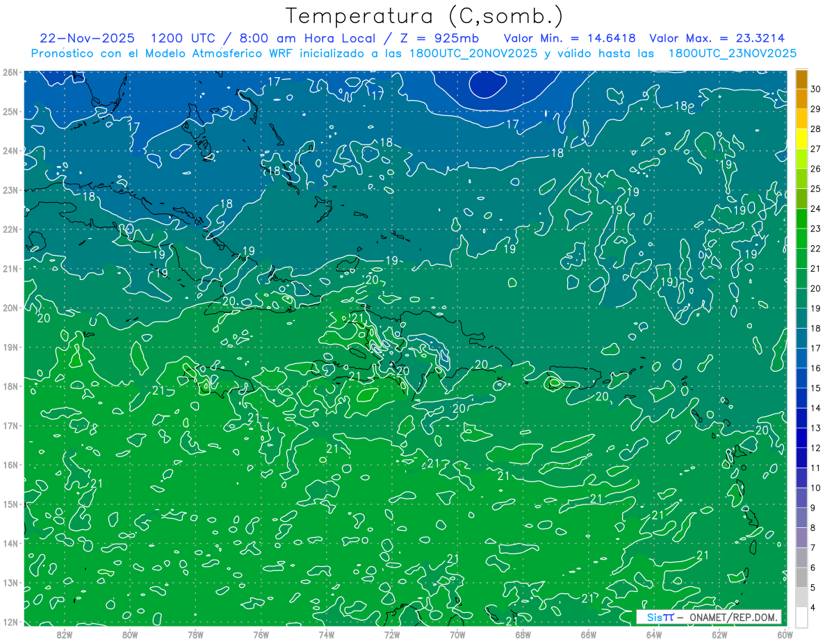
Task: Click the title 'Temperatura (C,somb.)'
Action: pos(425,16)
